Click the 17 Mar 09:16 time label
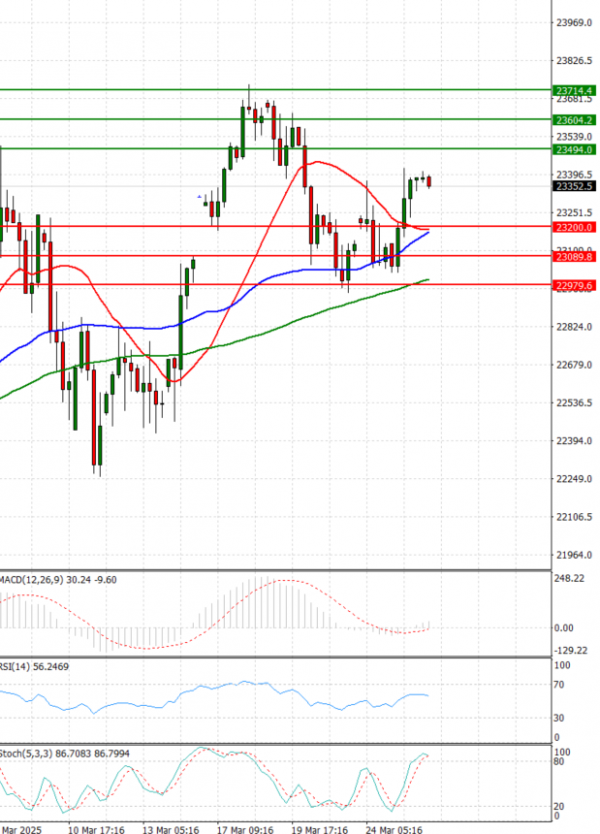 tap(246, 829)
